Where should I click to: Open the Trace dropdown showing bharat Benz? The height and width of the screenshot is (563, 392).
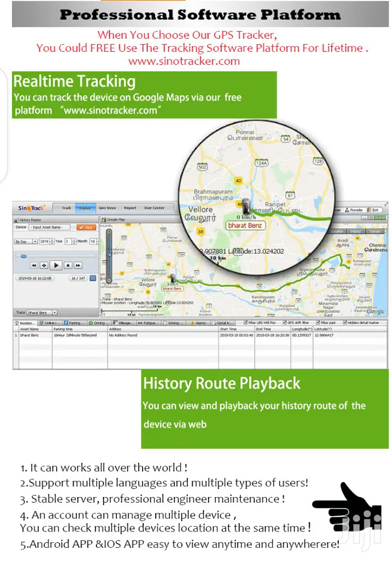(x=42, y=313)
